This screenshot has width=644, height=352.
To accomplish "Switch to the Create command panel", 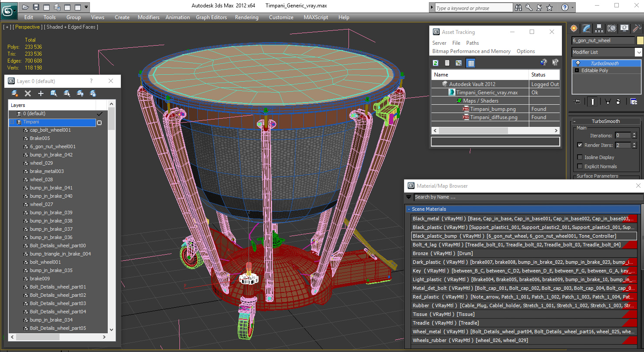I will pos(574,28).
